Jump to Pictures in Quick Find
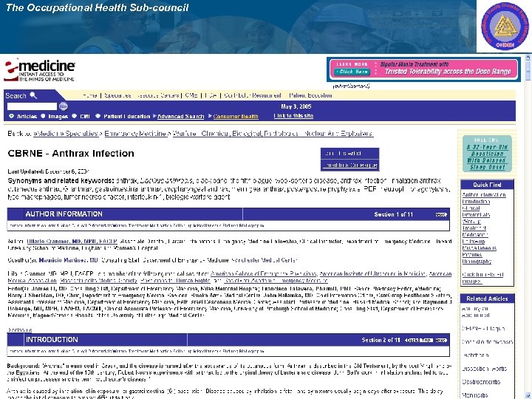Viewport: 532px width, 399px height. tap(472, 254)
